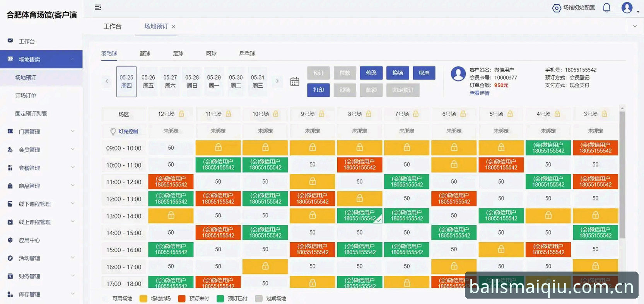644x304 pixels.
Task: Select date 05-26 周五
Action: point(148,82)
